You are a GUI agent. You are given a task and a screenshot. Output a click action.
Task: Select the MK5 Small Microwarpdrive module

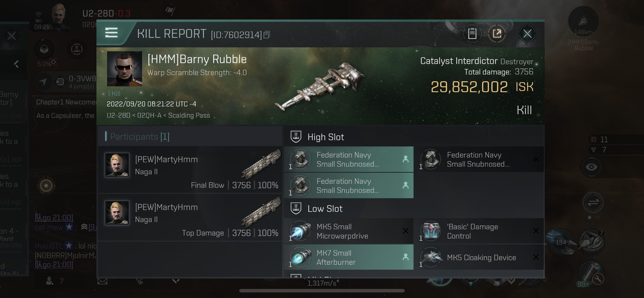[x=349, y=231]
